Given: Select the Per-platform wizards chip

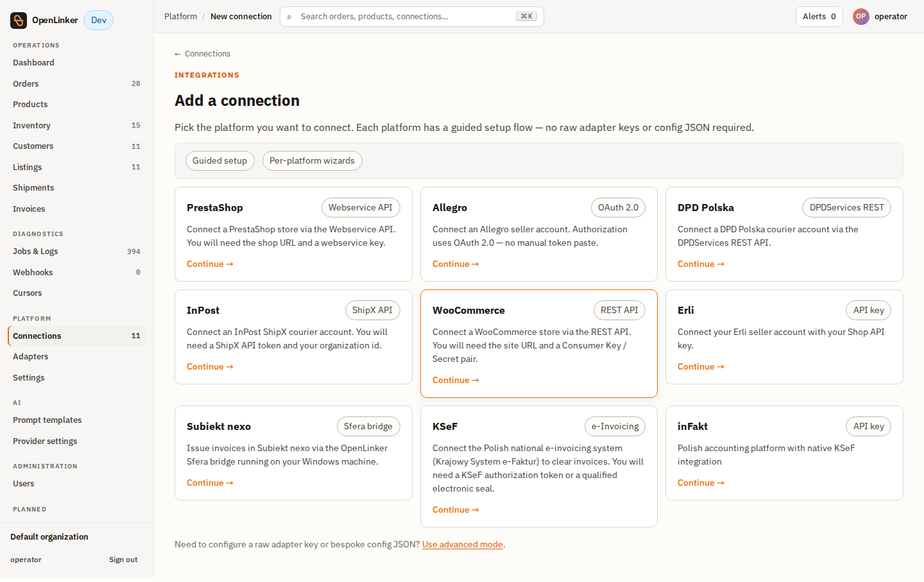Looking at the screenshot, I should (x=312, y=160).
